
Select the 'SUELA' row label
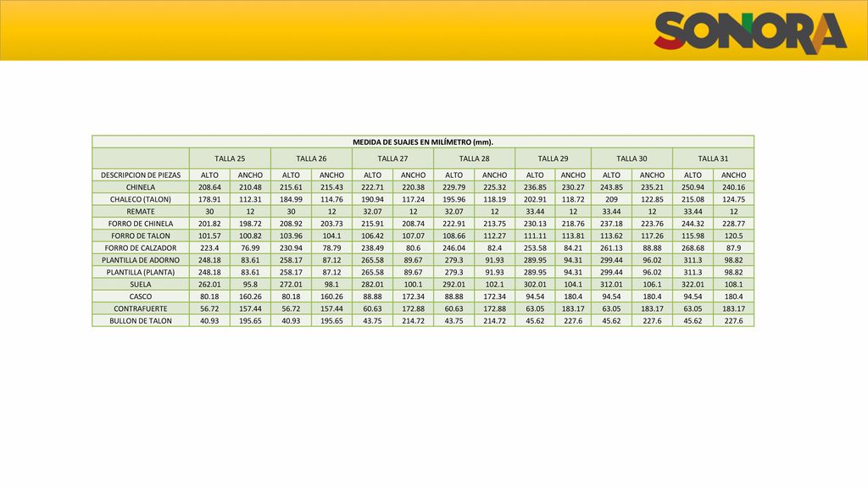click(x=141, y=285)
